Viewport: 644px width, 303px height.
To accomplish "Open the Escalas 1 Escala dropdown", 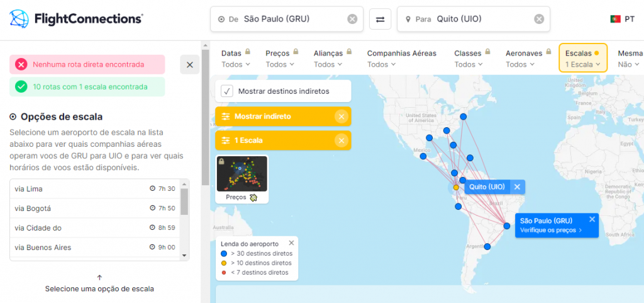I will pyautogui.click(x=583, y=58).
